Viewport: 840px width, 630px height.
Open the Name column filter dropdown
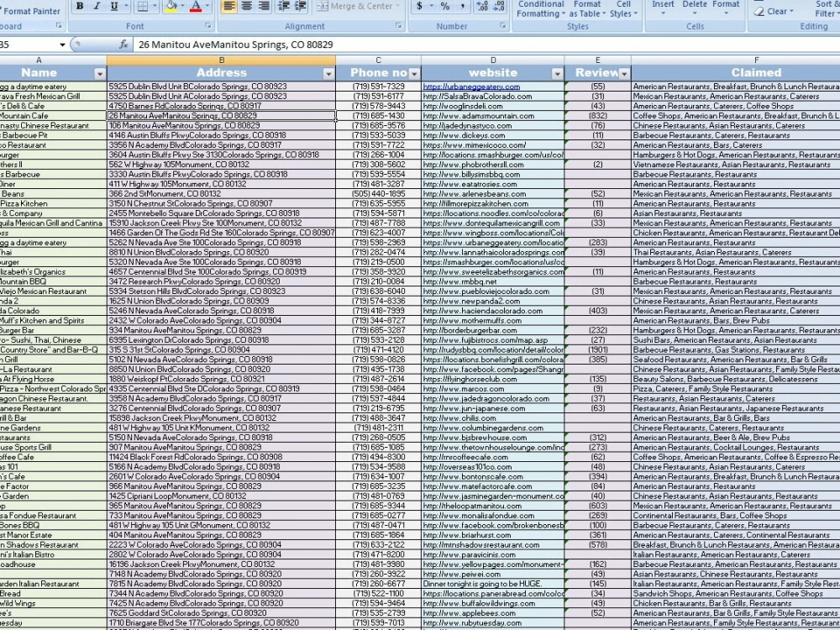pos(100,73)
